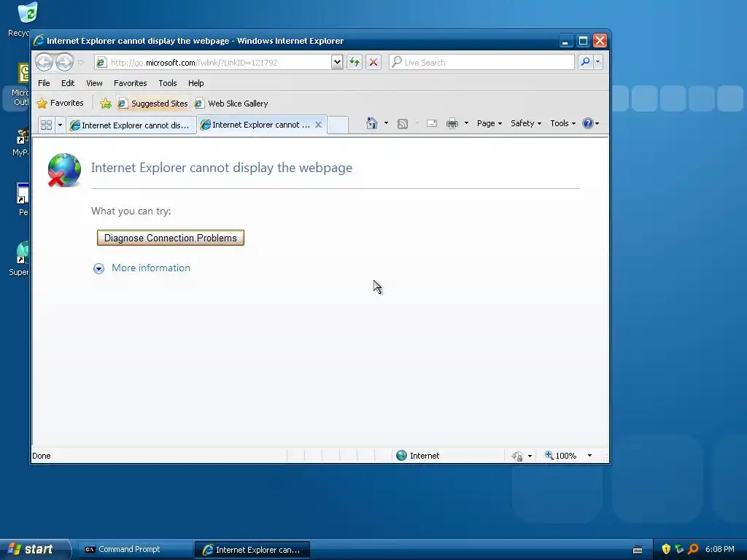Click the Help question mark icon

coord(588,123)
